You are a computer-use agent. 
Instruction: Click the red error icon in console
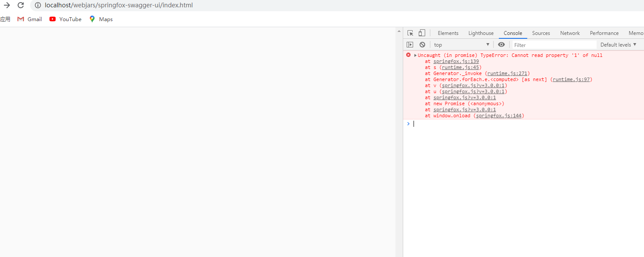coord(408,55)
